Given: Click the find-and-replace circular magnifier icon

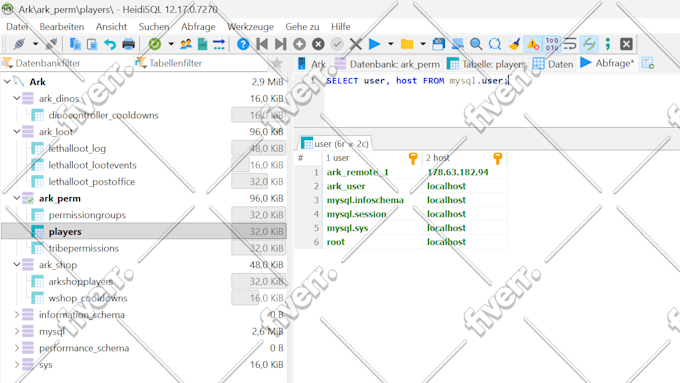Looking at the screenshot, I should 495,44.
